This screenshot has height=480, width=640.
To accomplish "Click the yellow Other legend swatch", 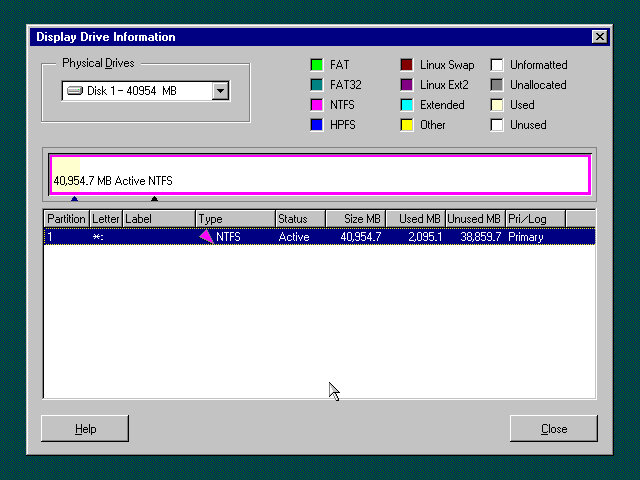I will 407,125.
